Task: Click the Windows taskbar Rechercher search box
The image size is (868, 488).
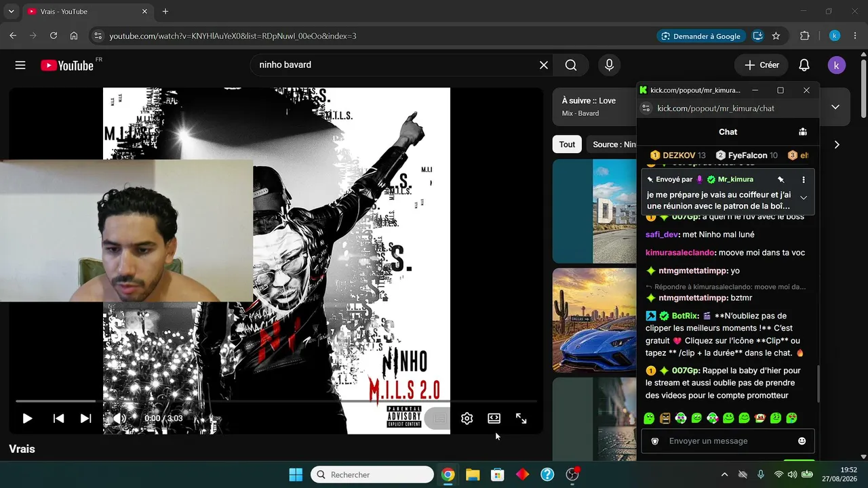Action: (372, 474)
